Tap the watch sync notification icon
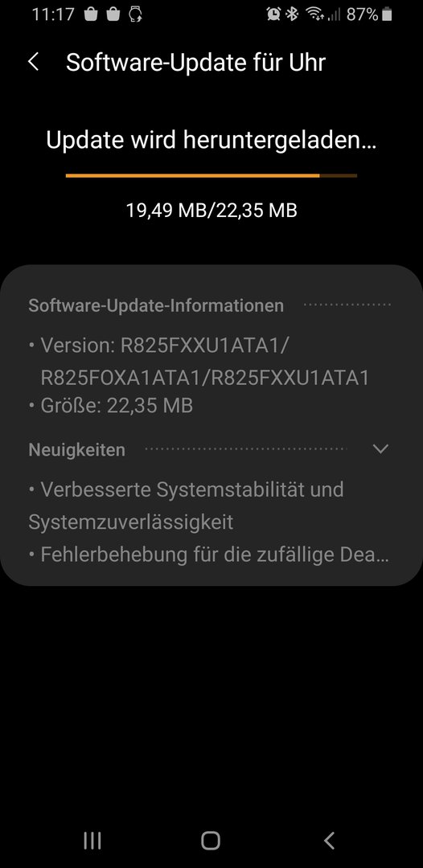This screenshot has height=868, width=423. (x=135, y=14)
